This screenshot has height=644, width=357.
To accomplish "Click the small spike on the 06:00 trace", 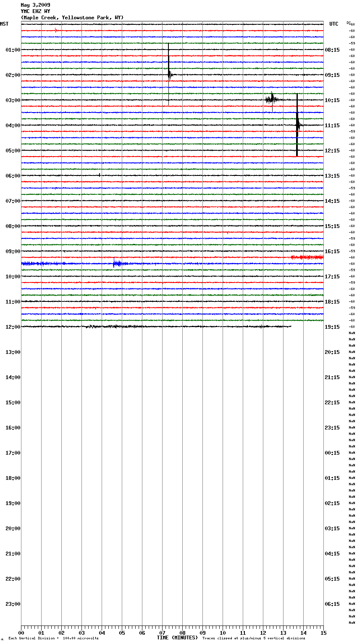I will [x=100, y=175].
